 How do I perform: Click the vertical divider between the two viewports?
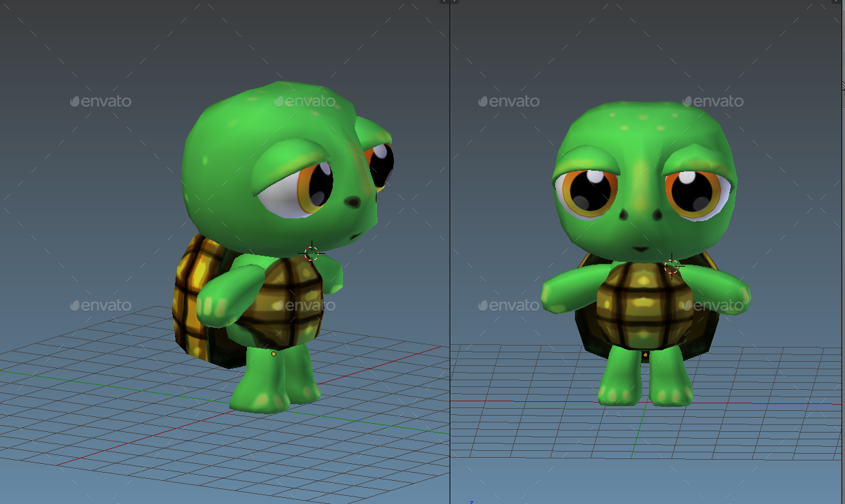(449, 252)
